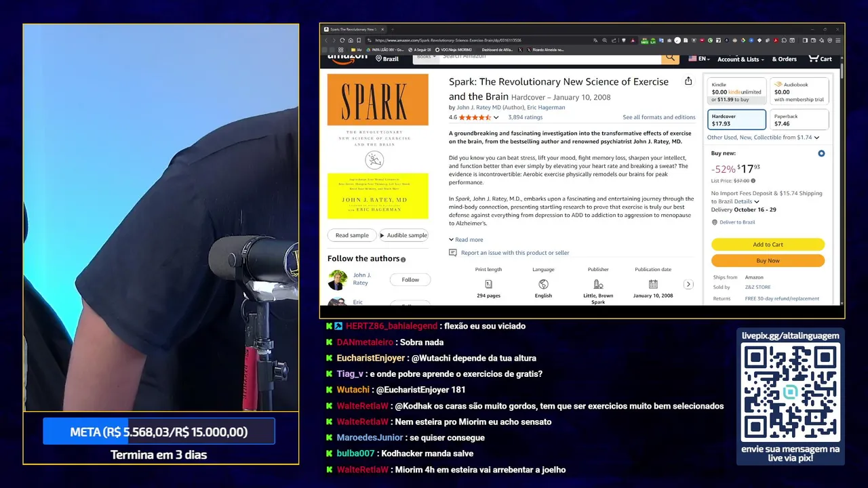Open Account & Lists dropdown

tap(741, 59)
